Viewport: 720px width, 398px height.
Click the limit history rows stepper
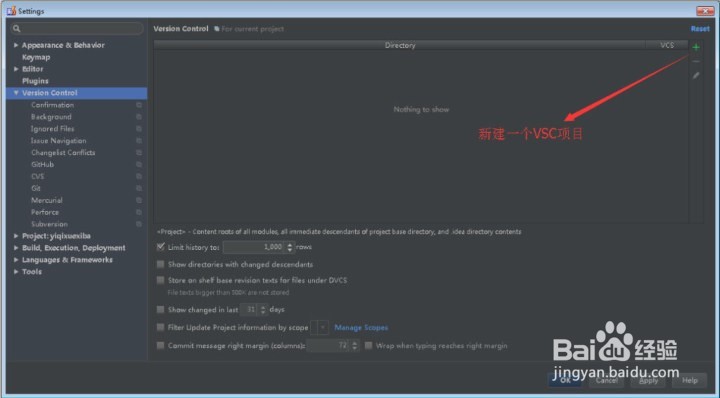point(290,247)
